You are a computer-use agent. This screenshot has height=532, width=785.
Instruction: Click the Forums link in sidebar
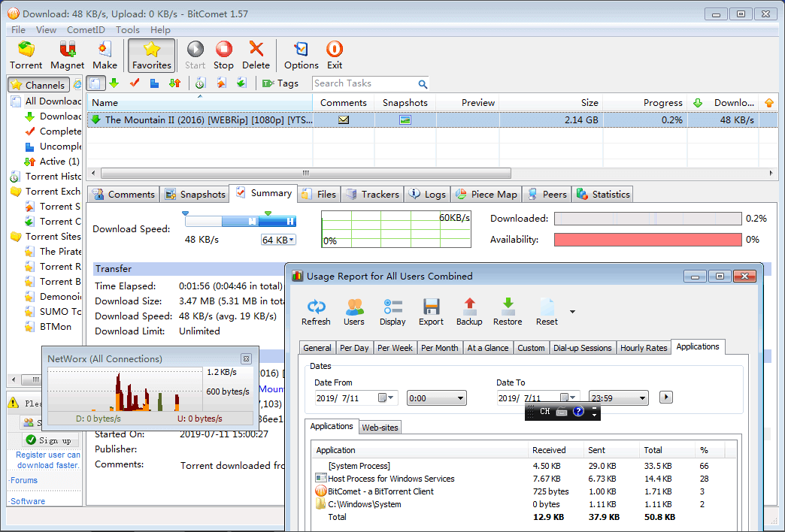coord(24,480)
